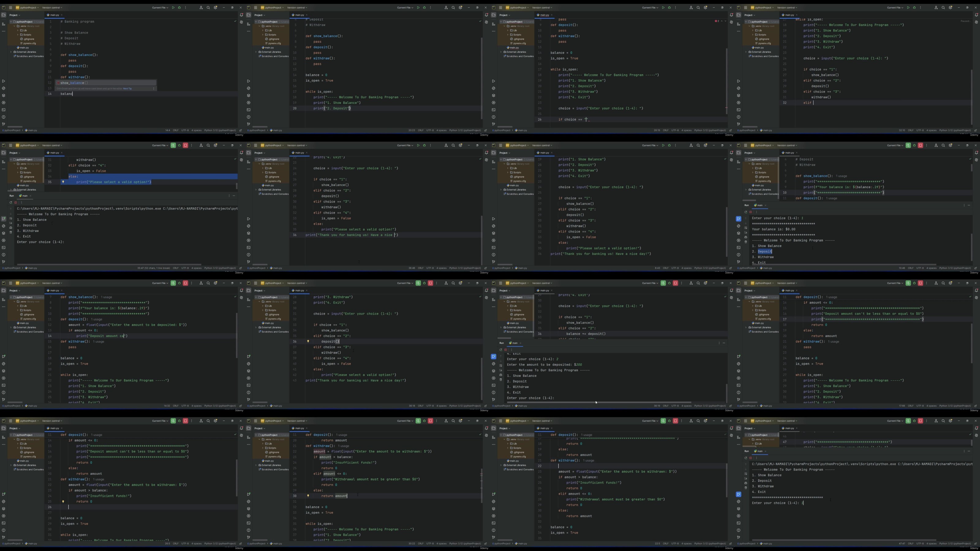Open the kebab menu beside Next Tip
This screenshot has height=551, width=980.
pyautogui.click(x=154, y=88)
